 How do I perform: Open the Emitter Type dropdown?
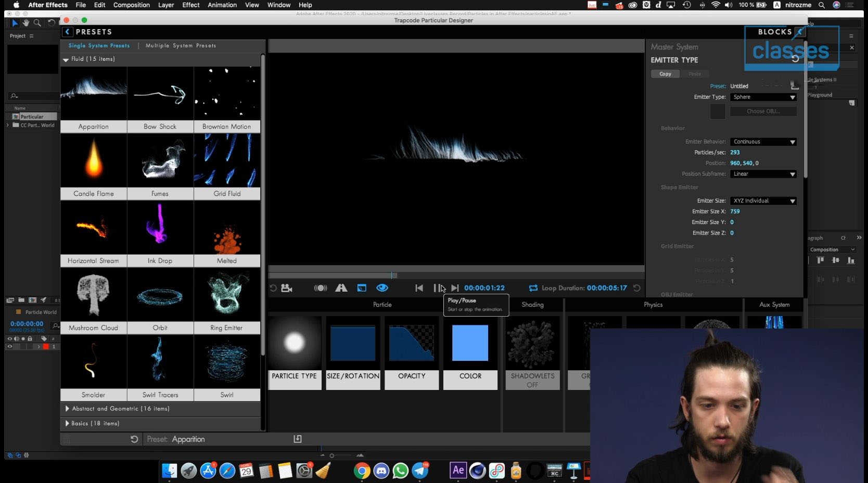[x=763, y=97]
